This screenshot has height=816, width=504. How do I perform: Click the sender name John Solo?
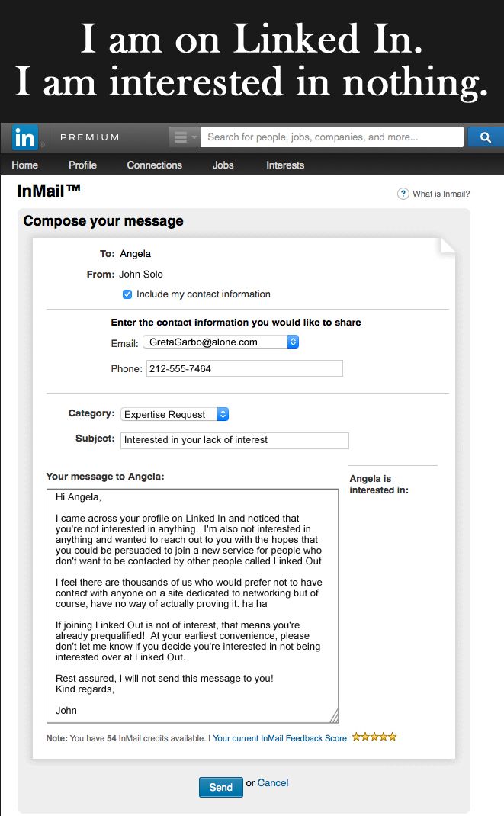click(141, 275)
